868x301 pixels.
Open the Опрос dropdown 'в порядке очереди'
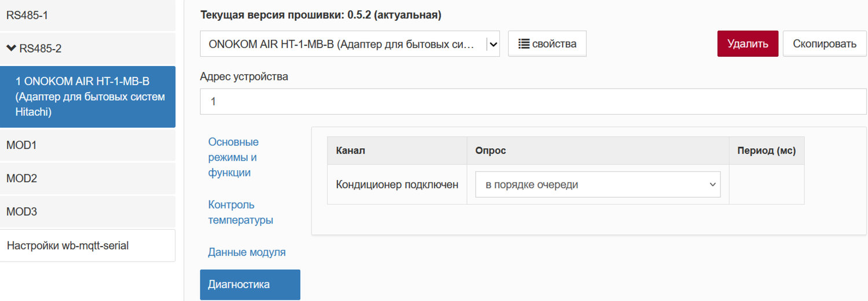coord(598,185)
